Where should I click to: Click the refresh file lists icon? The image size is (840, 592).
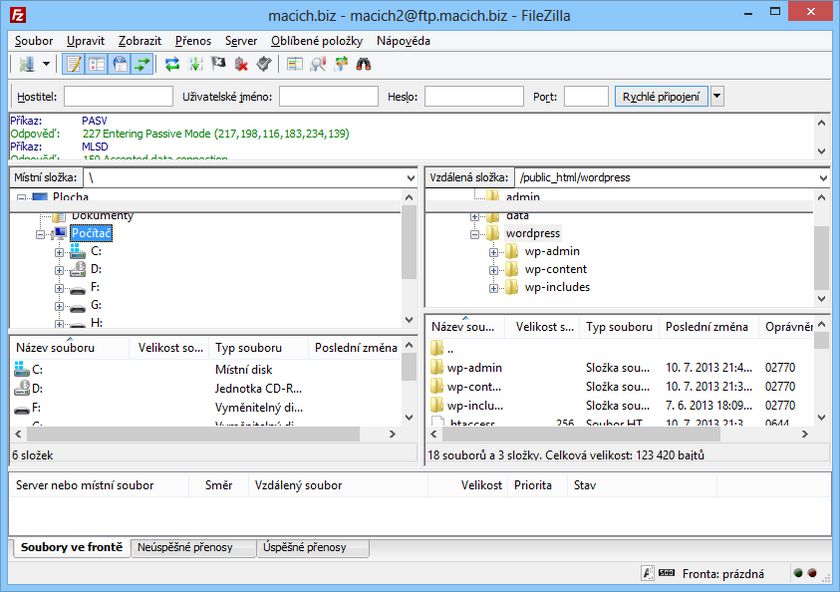coord(172,64)
